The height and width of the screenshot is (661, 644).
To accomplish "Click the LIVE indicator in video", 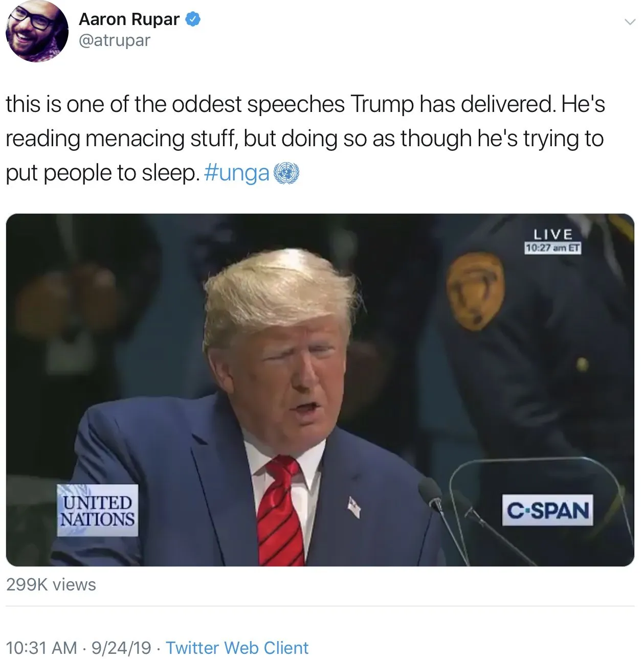I will pos(553,234).
